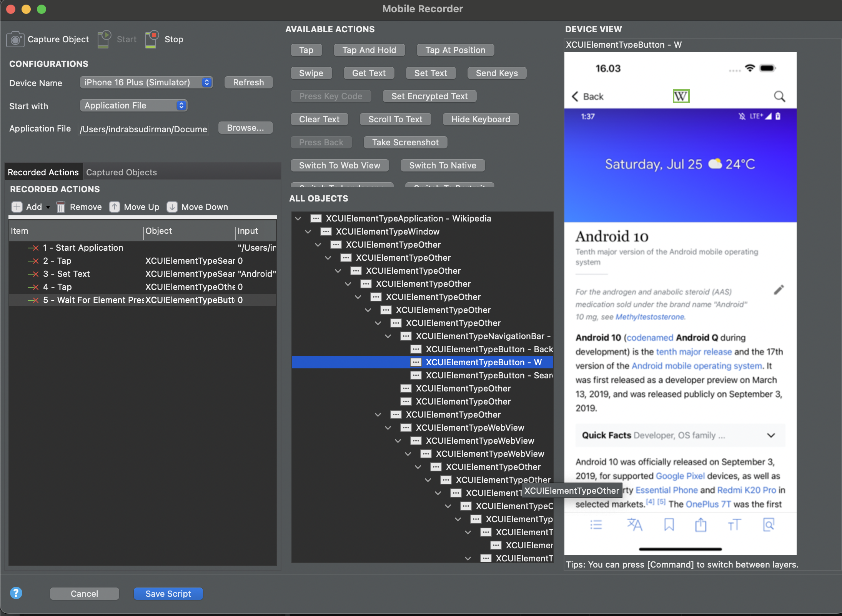Click the Move Down arrow icon
Screen dimensions: 842x616
172,207
